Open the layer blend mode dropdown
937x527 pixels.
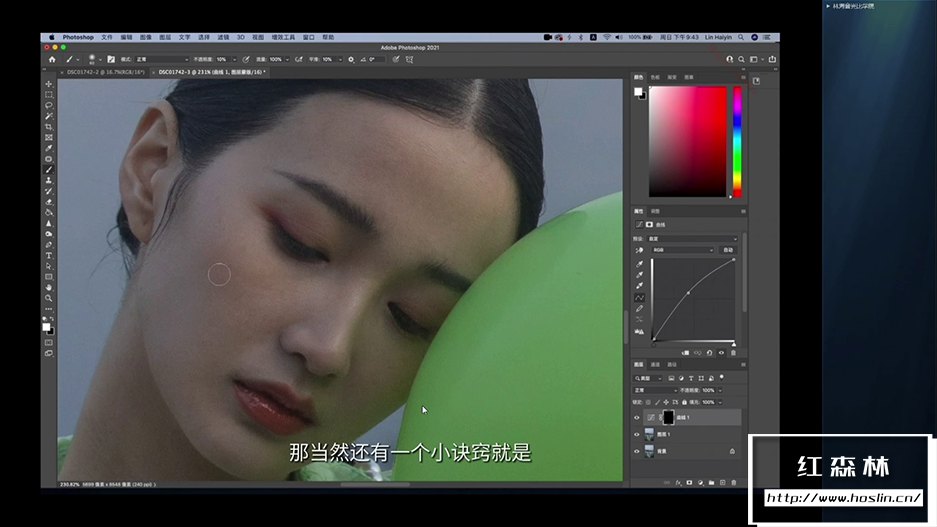click(x=655, y=390)
